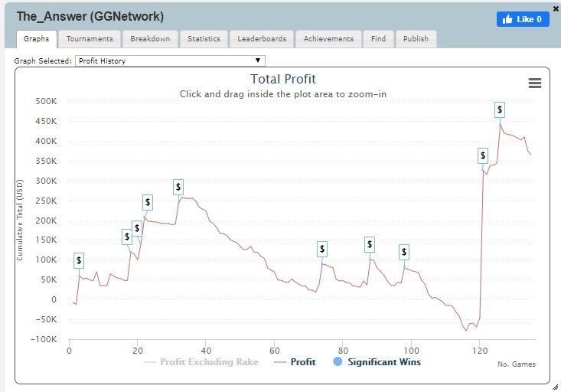Click the Total Profit chart title

pos(283,79)
